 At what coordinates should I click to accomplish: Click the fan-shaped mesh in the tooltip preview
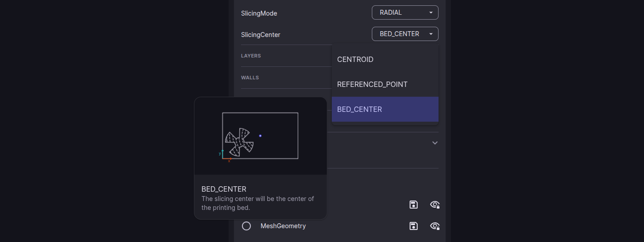(x=239, y=142)
